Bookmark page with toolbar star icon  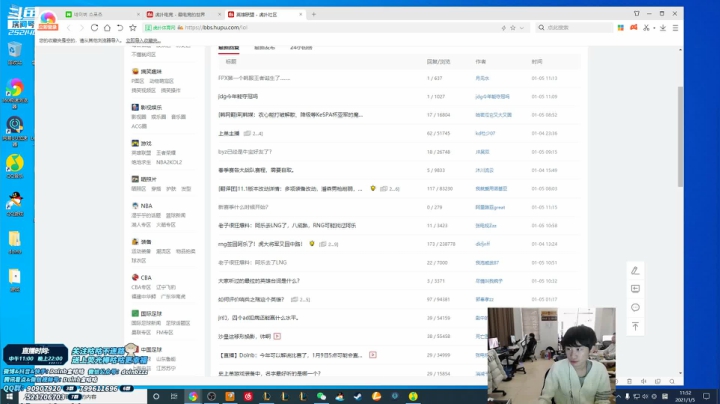pos(133,28)
